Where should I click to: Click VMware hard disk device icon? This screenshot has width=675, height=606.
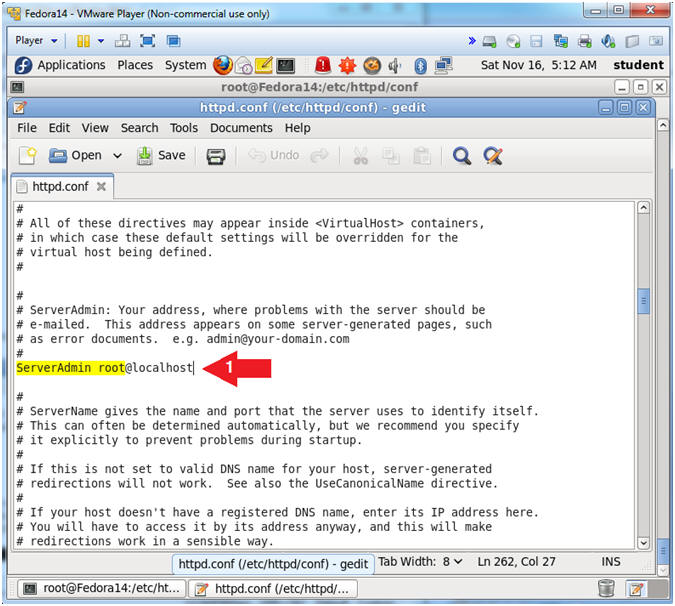(x=489, y=41)
